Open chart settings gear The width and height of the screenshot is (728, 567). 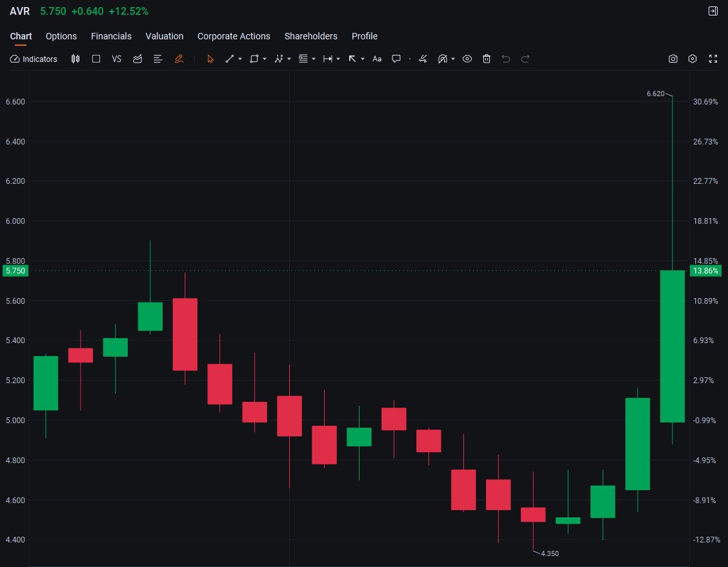[693, 59]
